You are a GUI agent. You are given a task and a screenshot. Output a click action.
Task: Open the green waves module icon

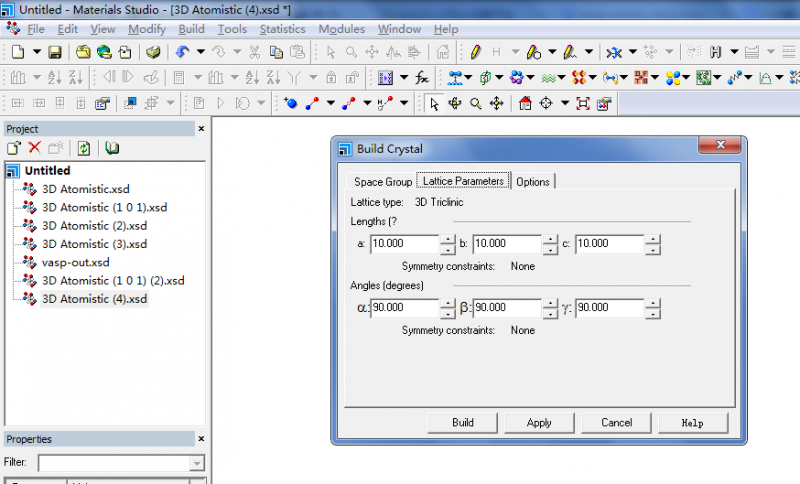[548, 78]
